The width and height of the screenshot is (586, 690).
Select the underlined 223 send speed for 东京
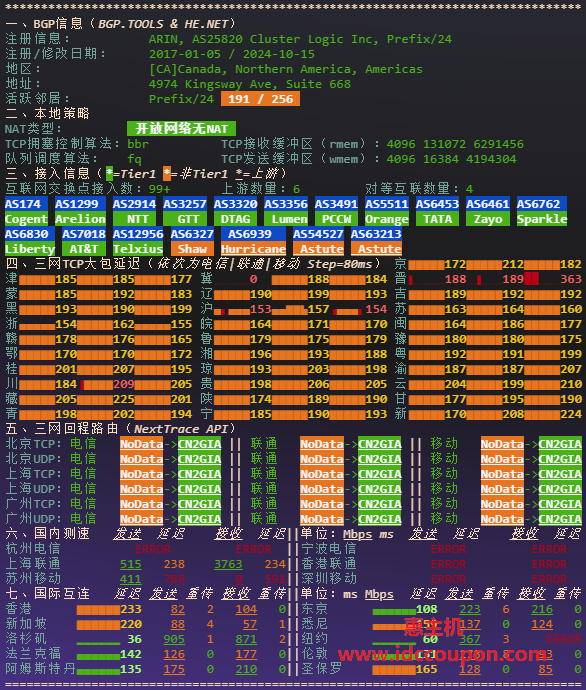coord(470,609)
